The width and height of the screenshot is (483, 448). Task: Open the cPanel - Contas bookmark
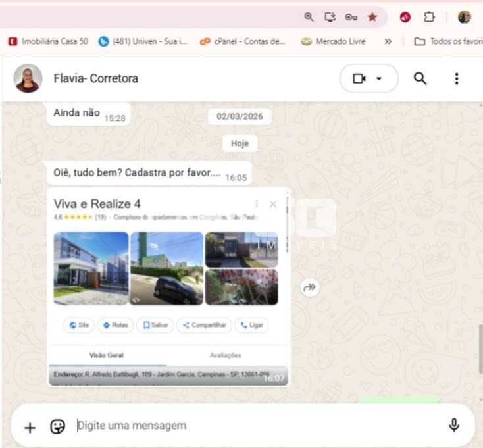[243, 41]
